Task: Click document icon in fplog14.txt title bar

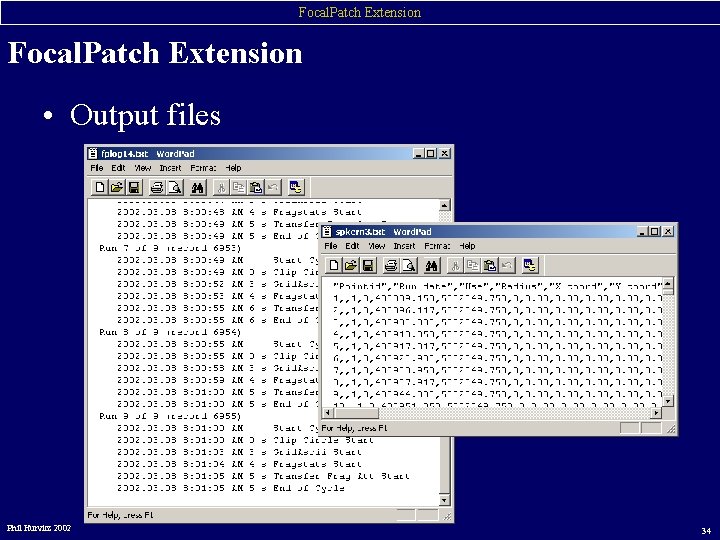Action: (x=93, y=153)
